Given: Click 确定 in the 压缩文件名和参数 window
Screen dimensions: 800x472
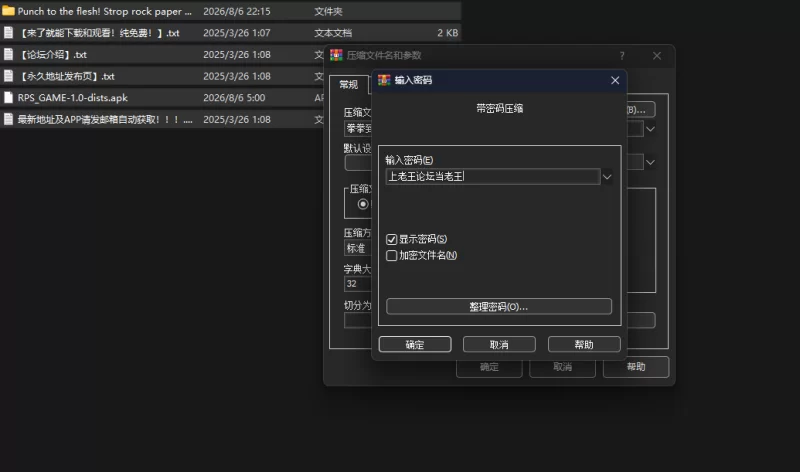Looking at the screenshot, I should tap(489, 367).
